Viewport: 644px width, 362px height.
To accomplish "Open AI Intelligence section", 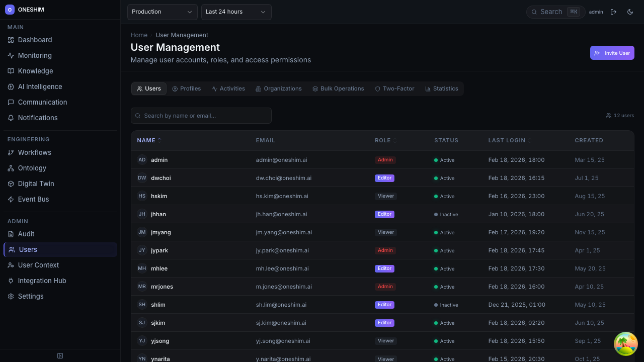I will point(40,87).
